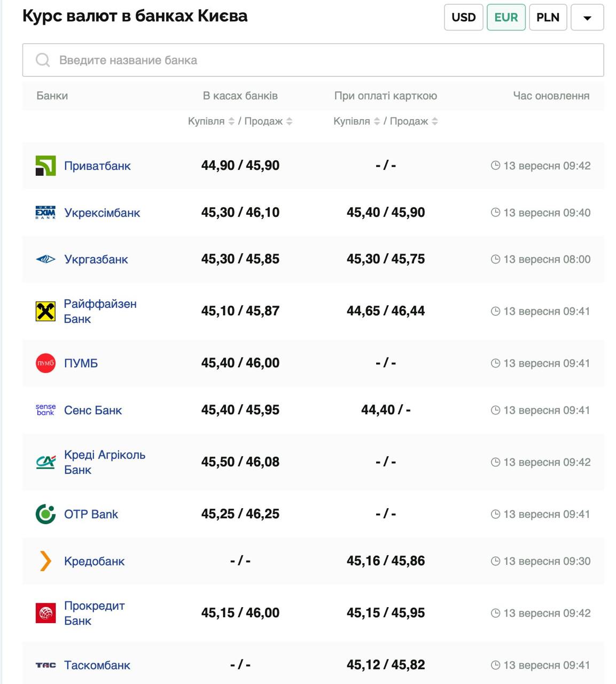Image resolution: width=616 pixels, height=684 pixels.
Task: Sort by cash desk Купівля rate
Action: point(231,121)
